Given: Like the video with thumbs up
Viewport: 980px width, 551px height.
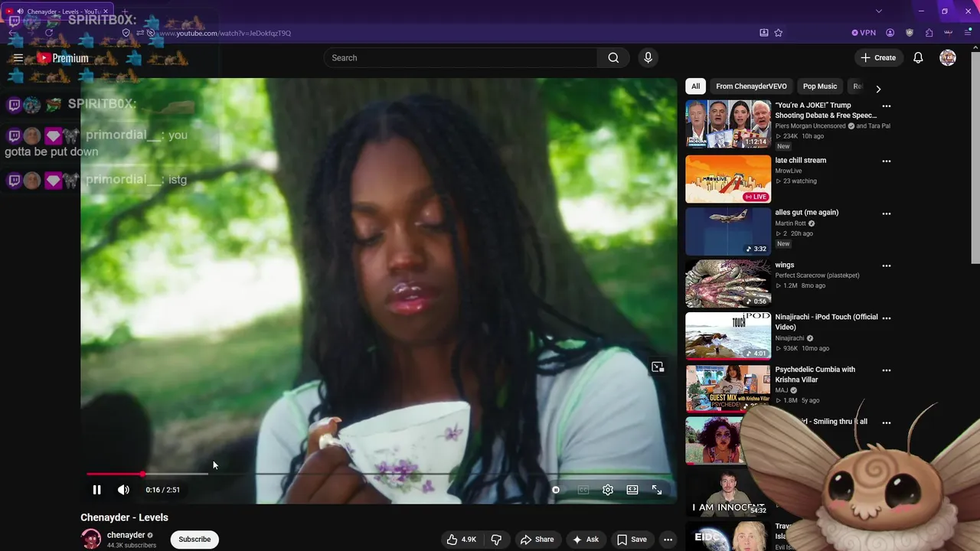Looking at the screenshot, I should [x=462, y=540].
